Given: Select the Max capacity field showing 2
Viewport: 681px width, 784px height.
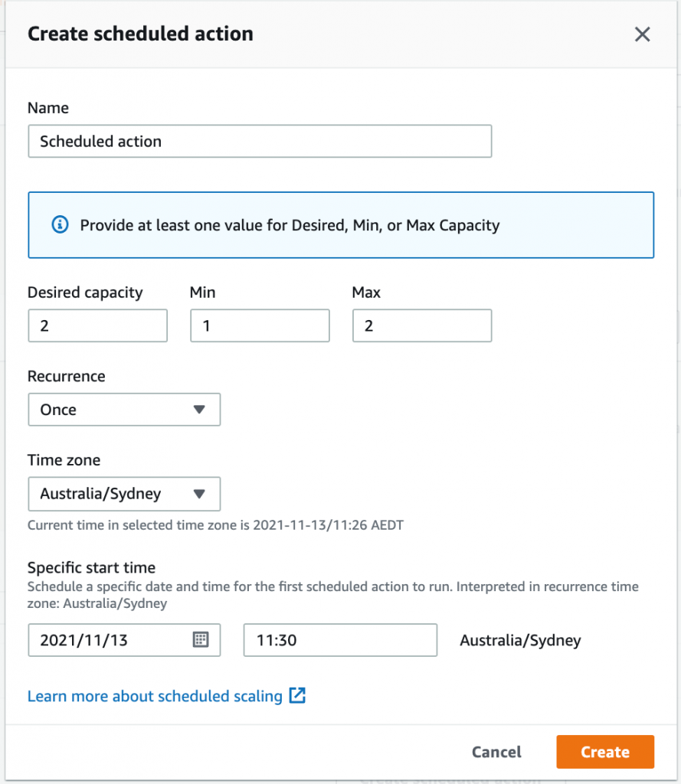Looking at the screenshot, I should point(422,325).
